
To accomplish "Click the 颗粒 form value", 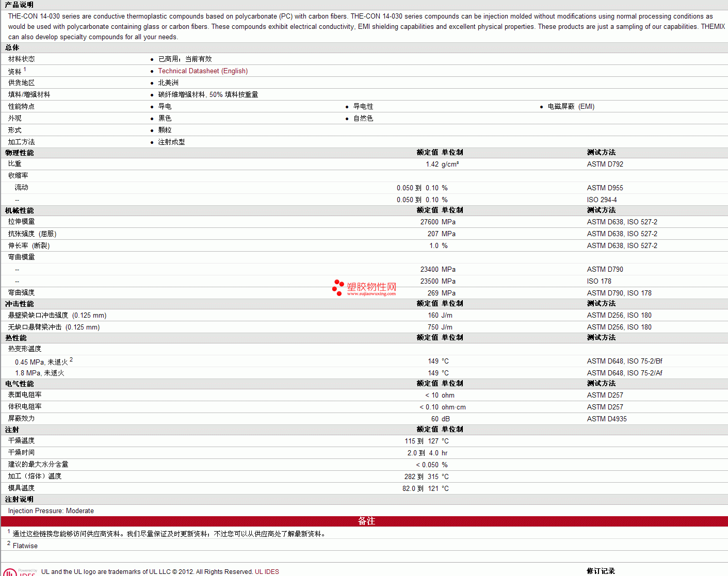I will pos(165,130).
